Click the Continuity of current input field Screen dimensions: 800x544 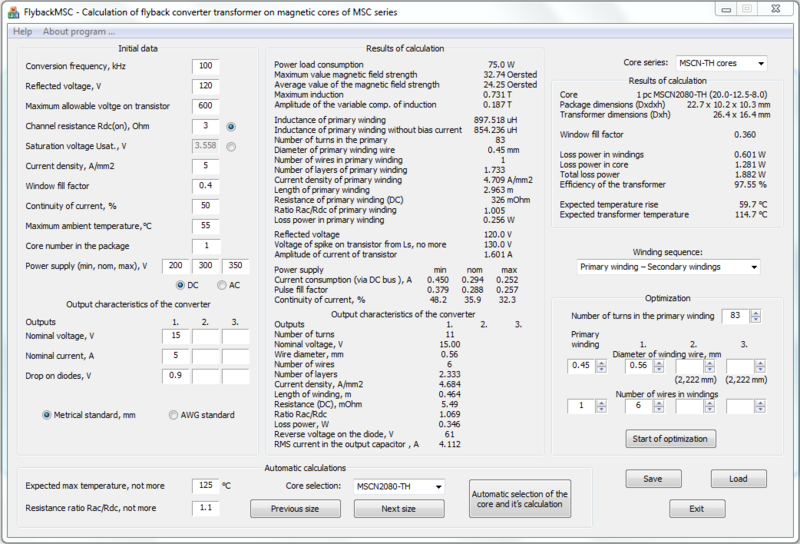tap(206, 206)
